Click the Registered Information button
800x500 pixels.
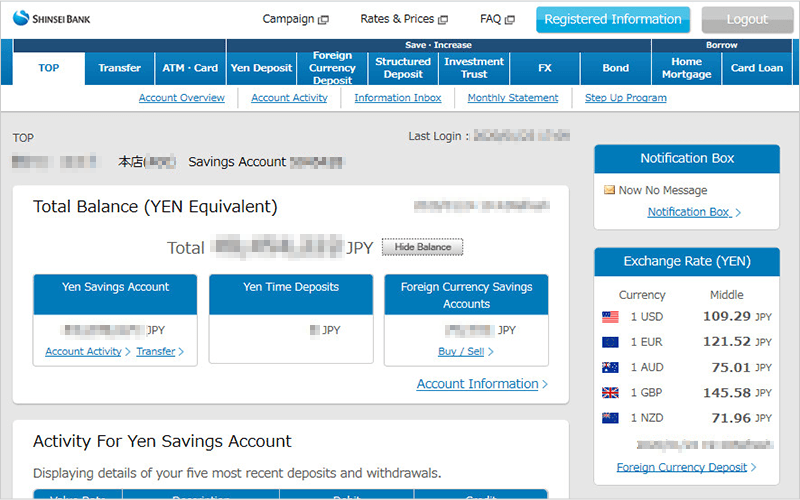[x=613, y=19]
